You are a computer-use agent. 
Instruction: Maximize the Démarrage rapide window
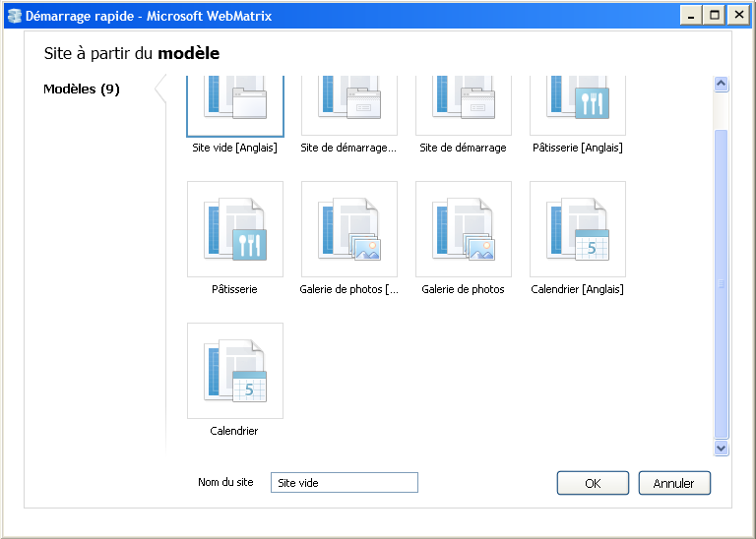point(714,15)
